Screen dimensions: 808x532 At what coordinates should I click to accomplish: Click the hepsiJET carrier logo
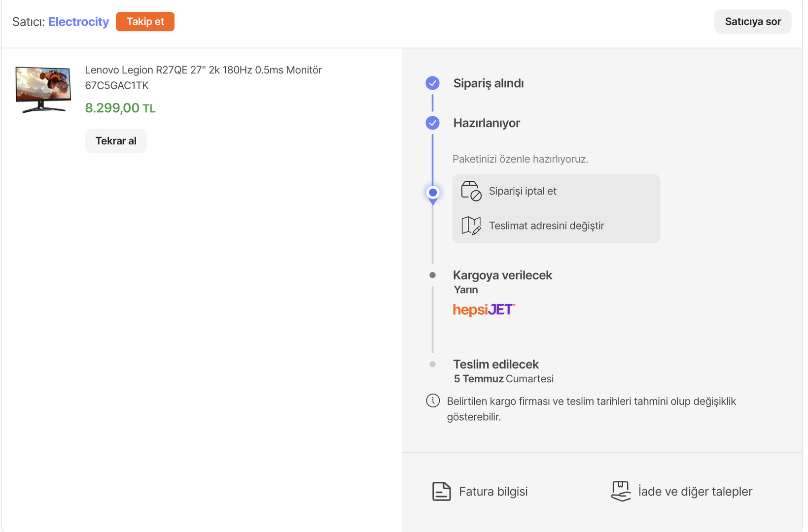click(x=484, y=309)
